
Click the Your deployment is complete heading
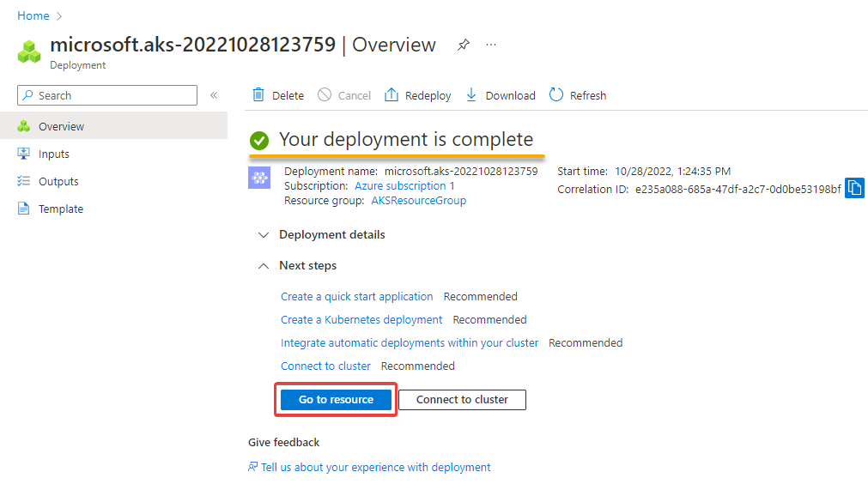tap(406, 139)
